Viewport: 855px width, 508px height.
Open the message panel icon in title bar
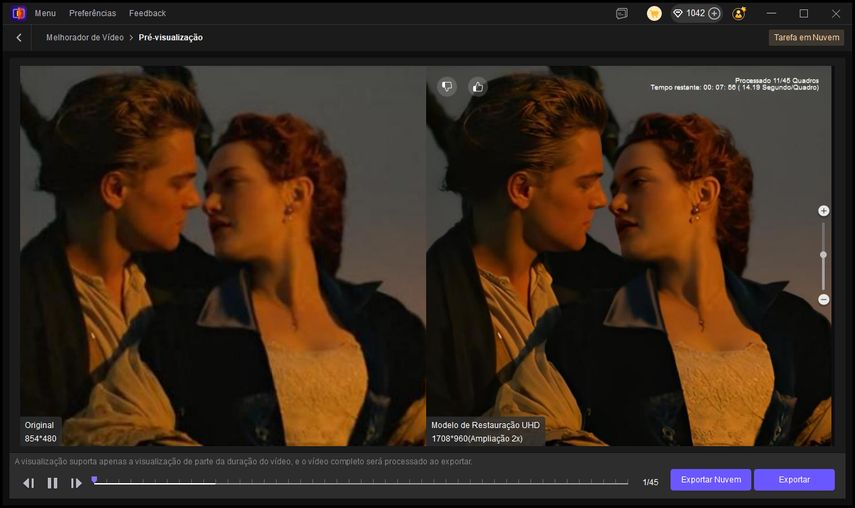tap(621, 13)
